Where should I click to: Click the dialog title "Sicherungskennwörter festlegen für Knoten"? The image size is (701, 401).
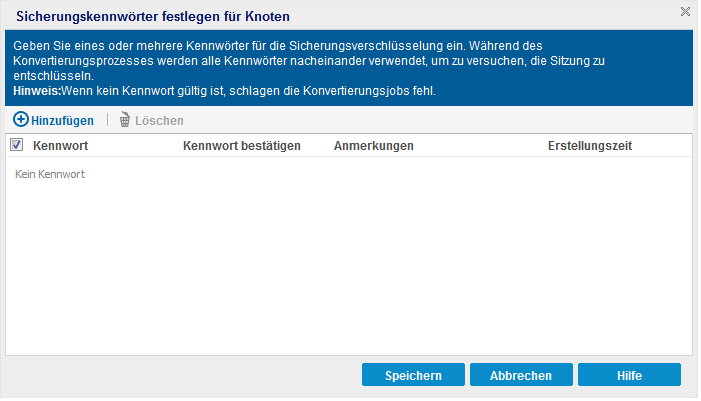[x=154, y=16]
